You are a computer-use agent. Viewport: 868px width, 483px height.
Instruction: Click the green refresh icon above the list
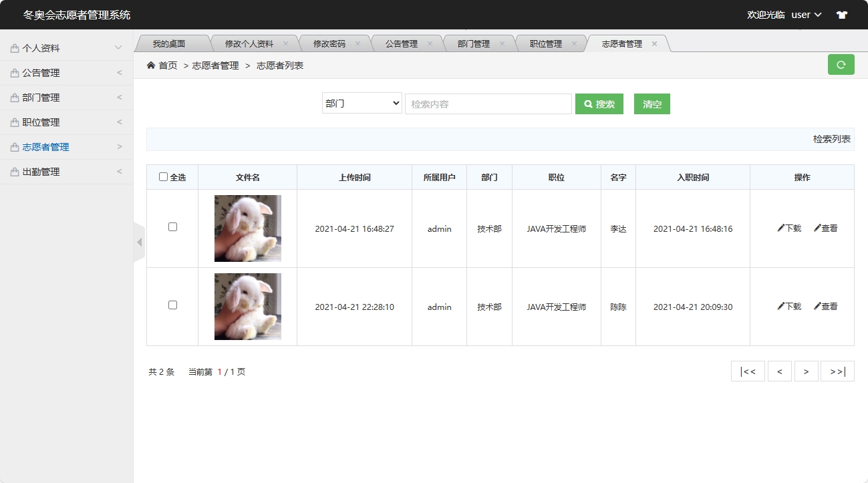pyautogui.click(x=841, y=65)
